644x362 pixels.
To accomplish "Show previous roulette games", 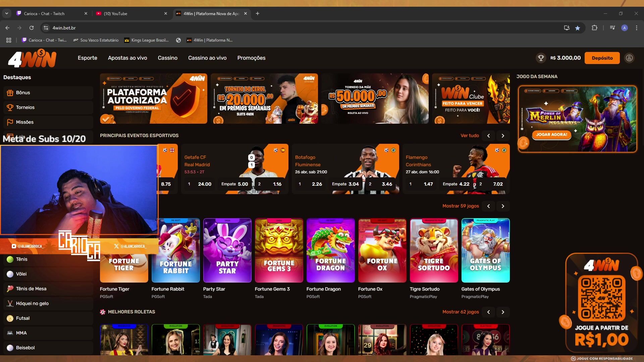I will [488, 312].
